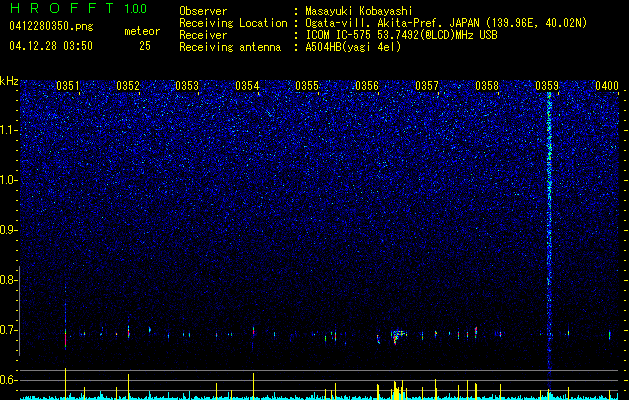This screenshot has width=629, height=400.
Task: Click the timestamp 04.12.28 03:50
Action: pos(51,46)
